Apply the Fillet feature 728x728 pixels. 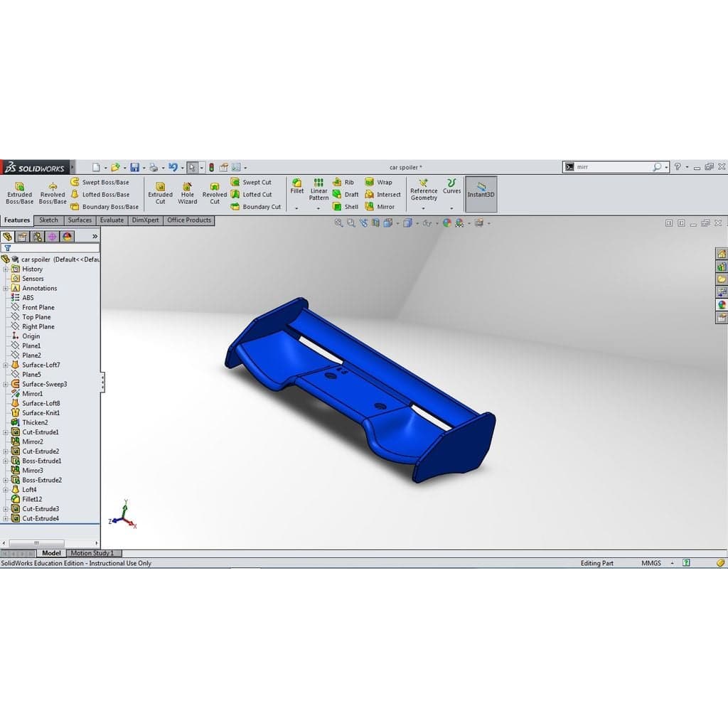pos(297,186)
